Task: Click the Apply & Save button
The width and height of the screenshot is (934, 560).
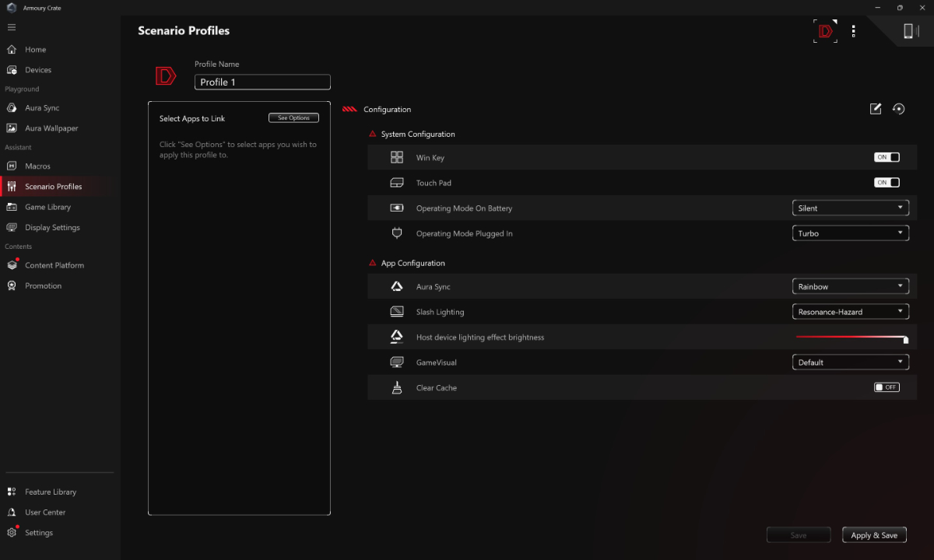Action: point(874,535)
